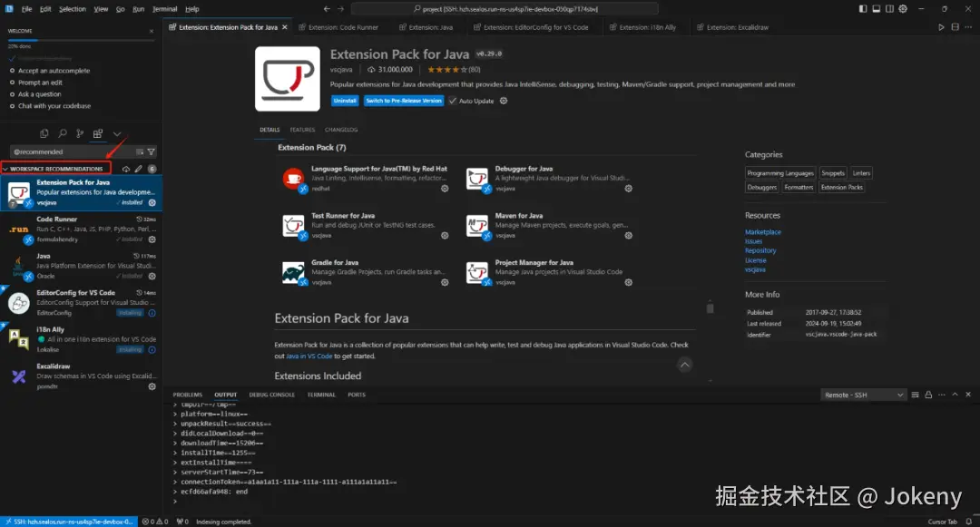Screen dimensions: 980x527
Task: Open the Search view icon
Action: coord(62,133)
